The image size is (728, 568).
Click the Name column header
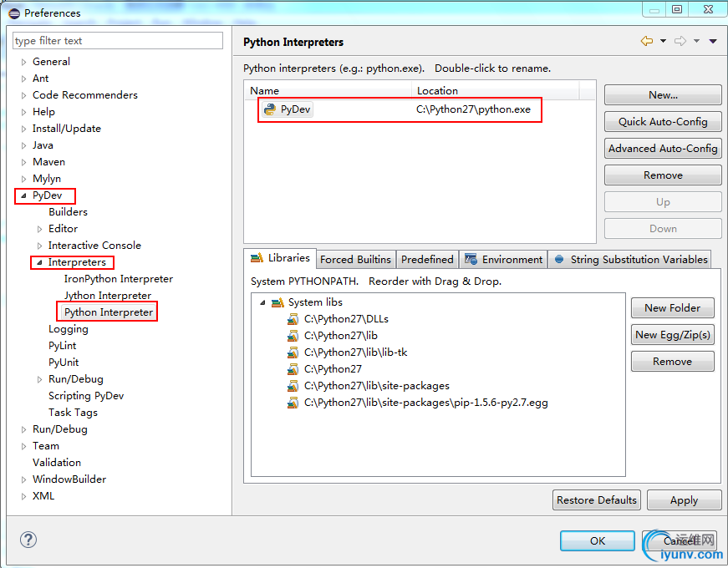click(x=328, y=91)
